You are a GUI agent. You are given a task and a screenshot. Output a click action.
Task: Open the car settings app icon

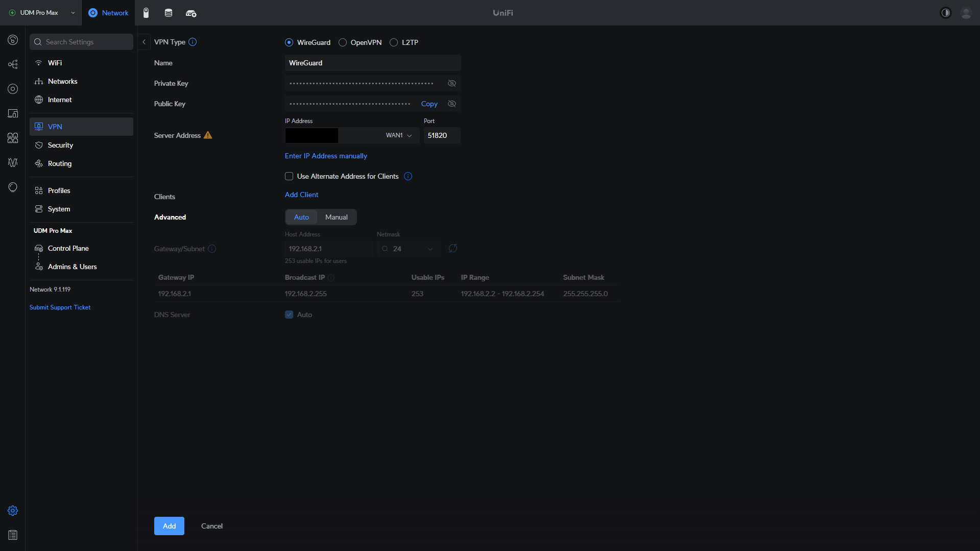tap(191, 13)
